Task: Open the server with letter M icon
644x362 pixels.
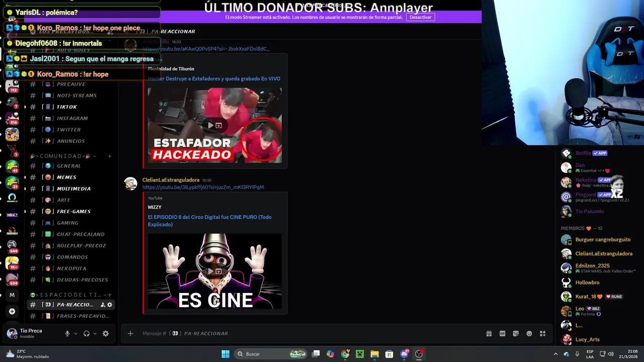Action: coord(12,295)
